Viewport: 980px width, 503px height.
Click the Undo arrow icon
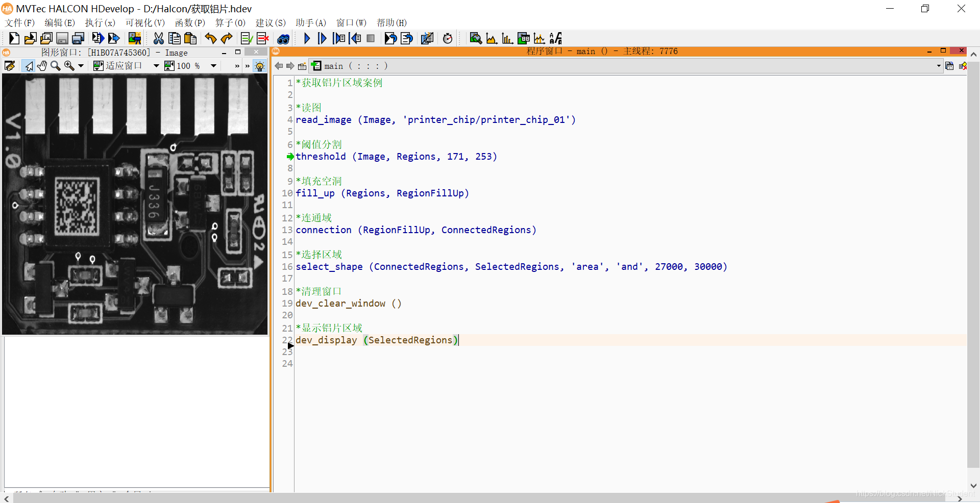210,38
